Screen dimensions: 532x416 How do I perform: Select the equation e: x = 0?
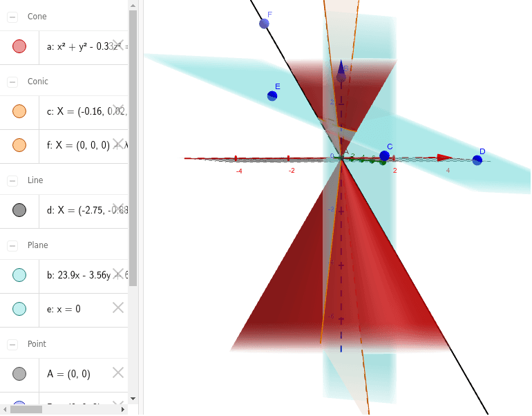(64, 309)
